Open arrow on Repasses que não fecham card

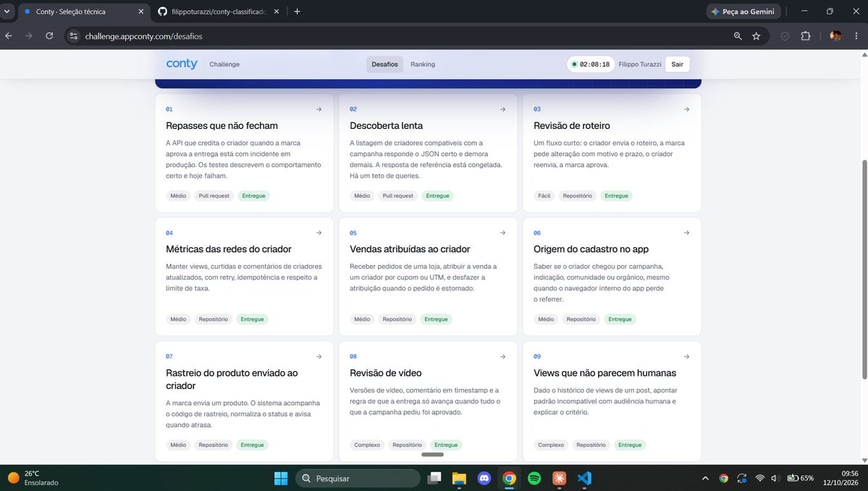point(319,109)
